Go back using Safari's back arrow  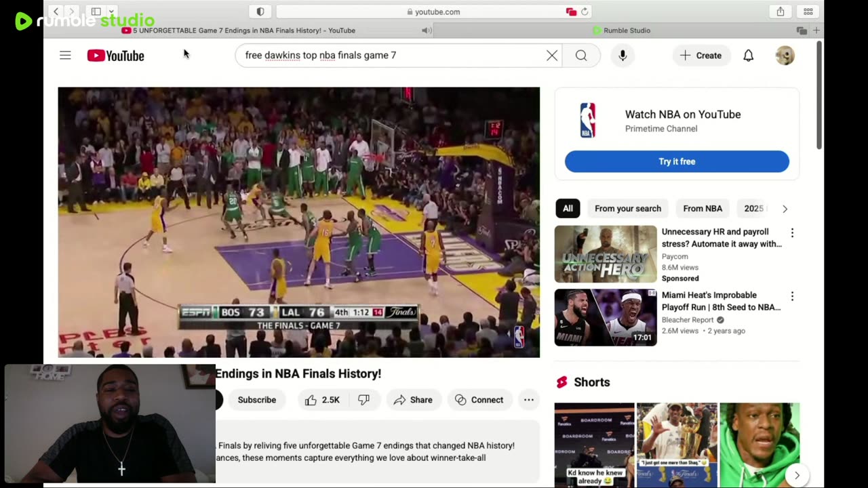pyautogui.click(x=56, y=12)
